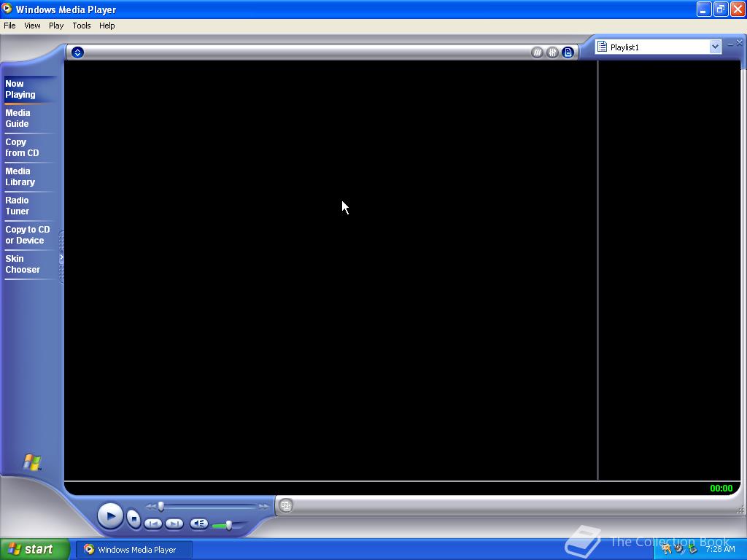Minimize the player with the small dash button
The image size is (747, 560).
730,44
